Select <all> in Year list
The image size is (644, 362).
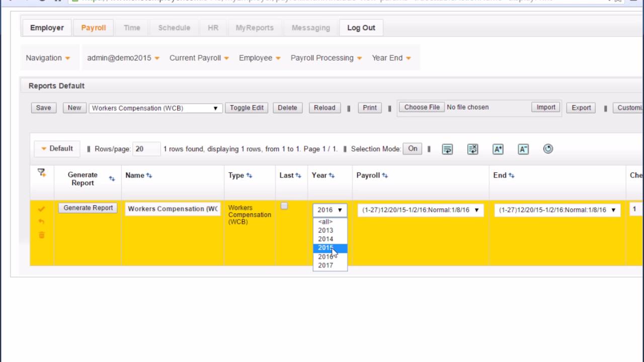330,222
